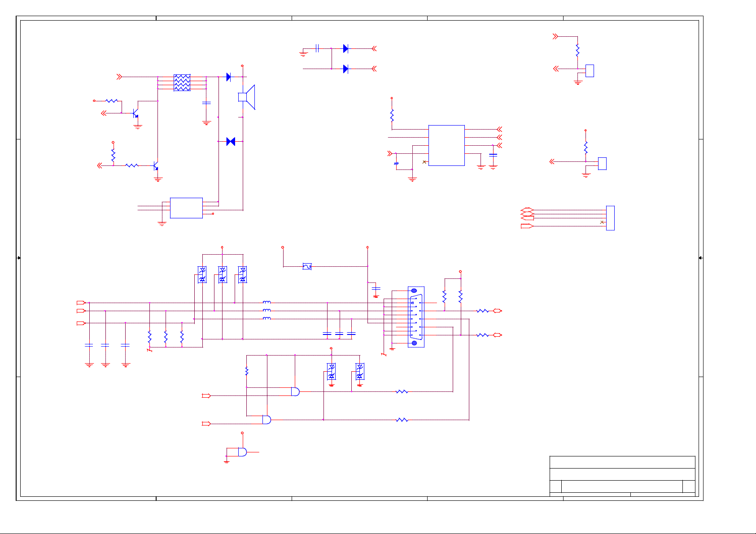Image resolution: width=756 pixels, height=534 pixels.
Task: Select the four-element resistor array component
Action: pyautogui.click(x=182, y=82)
